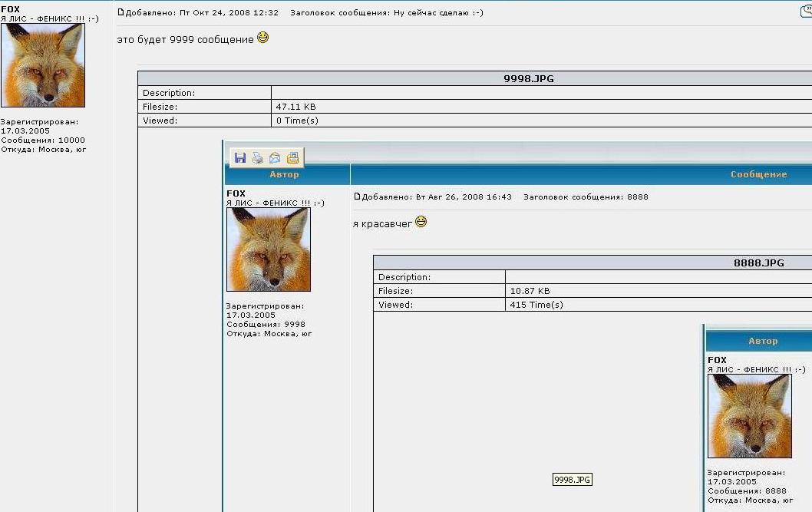Click the 8888.JPG attachment title

pos(758,263)
